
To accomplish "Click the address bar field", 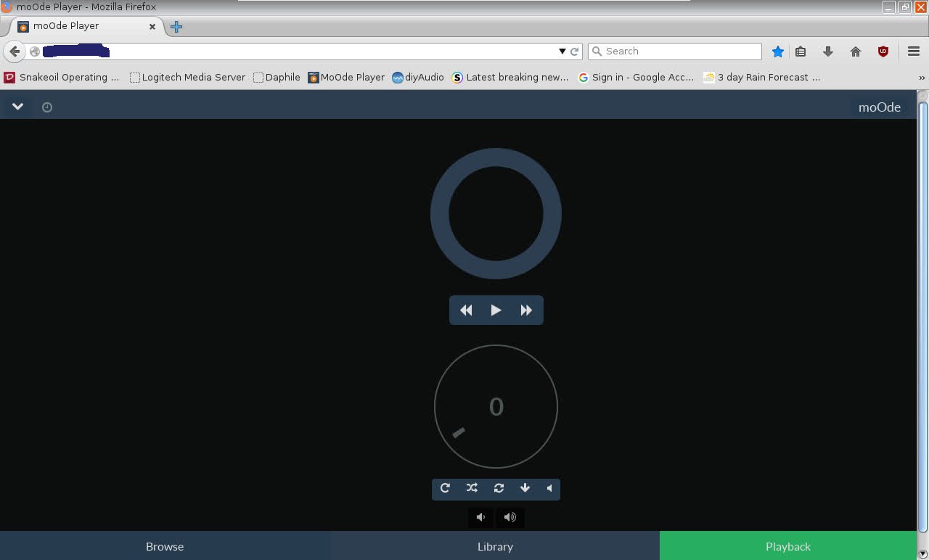I will [x=305, y=52].
